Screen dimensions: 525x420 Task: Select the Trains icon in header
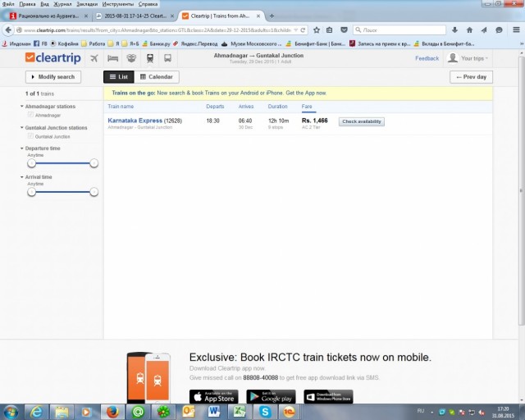[149, 58]
